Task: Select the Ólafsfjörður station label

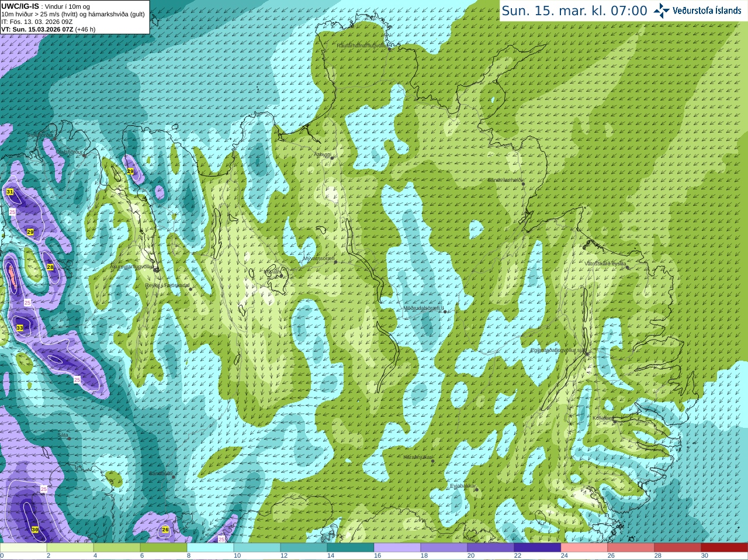Action: click(x=70, y=151)
